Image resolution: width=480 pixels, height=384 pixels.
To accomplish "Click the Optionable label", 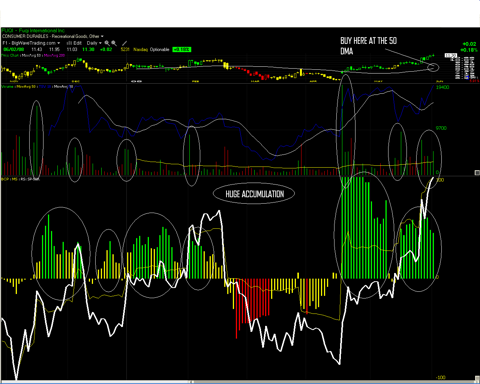I will [159, 49].
